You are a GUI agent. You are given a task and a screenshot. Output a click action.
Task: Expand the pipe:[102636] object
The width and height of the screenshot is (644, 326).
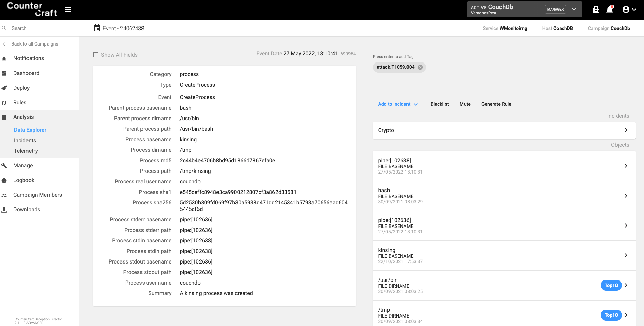click(x=504, y=225)
